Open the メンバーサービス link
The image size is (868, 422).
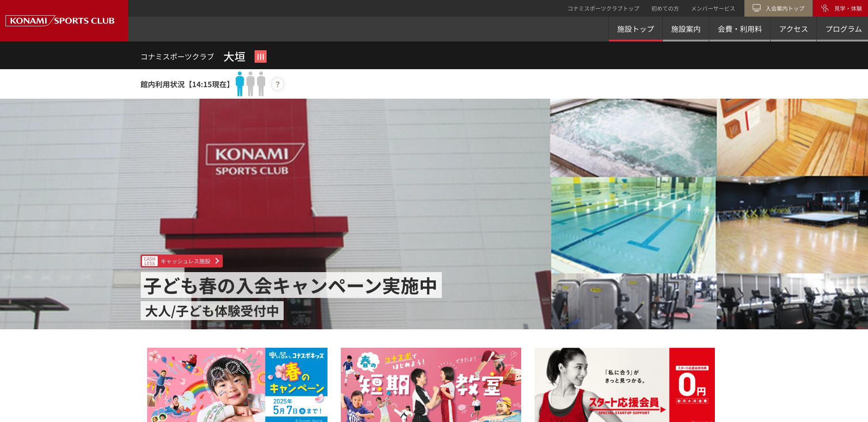coord(713,8)
